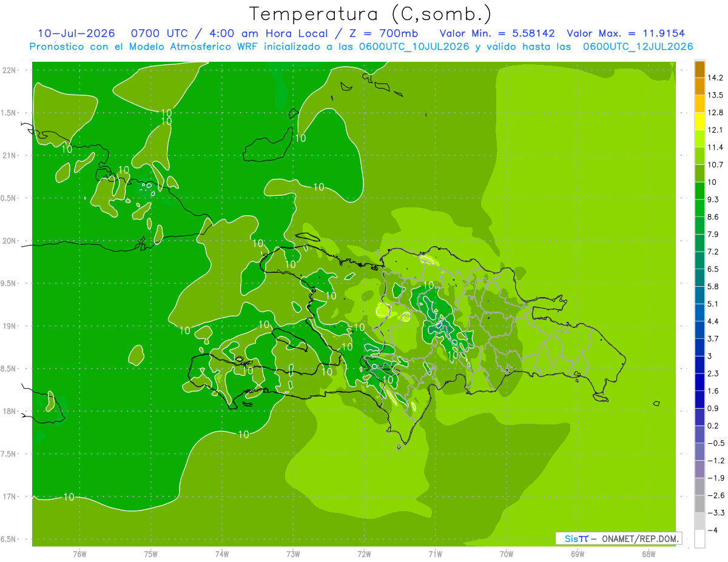Click the longitude label 71W

(435, 554)
